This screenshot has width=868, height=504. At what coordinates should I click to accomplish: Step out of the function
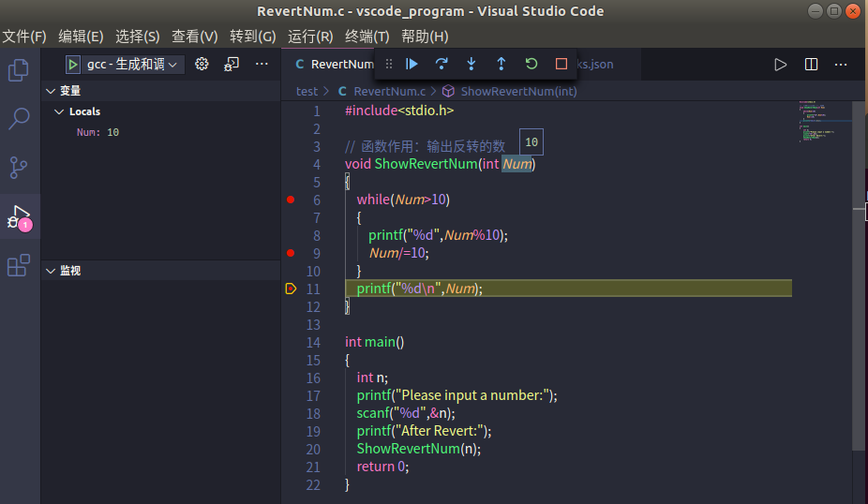pos(501,65)
